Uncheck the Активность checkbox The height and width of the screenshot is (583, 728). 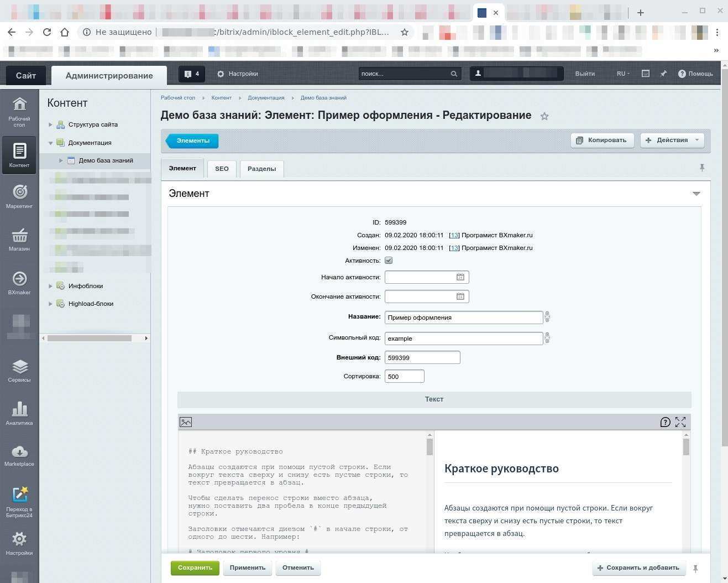click(389, 260)
